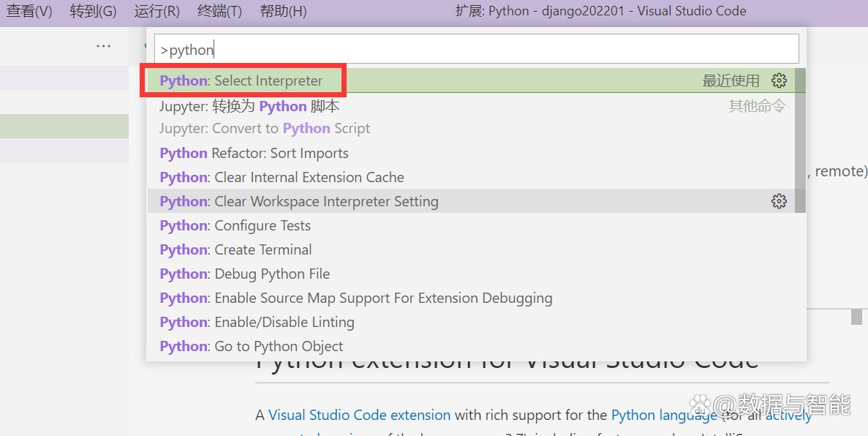Viewport: 868px width, 436px height.
Task: Open the 查看(V) View menu
Action: coord(29,11)
